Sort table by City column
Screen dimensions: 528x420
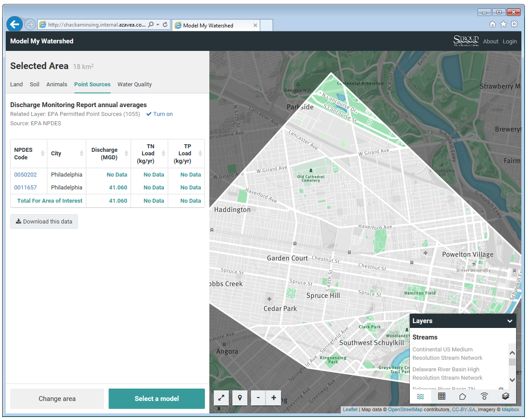(x=66, y=154)
